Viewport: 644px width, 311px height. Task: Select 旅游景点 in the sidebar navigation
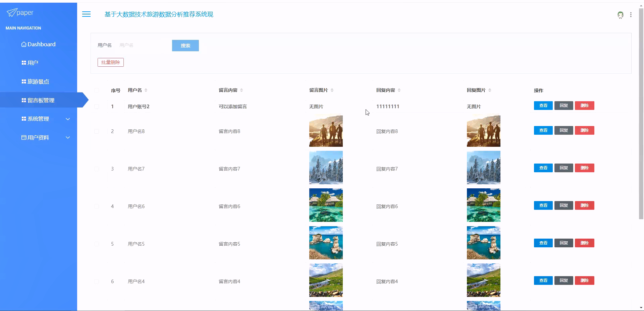coord(38,81)
